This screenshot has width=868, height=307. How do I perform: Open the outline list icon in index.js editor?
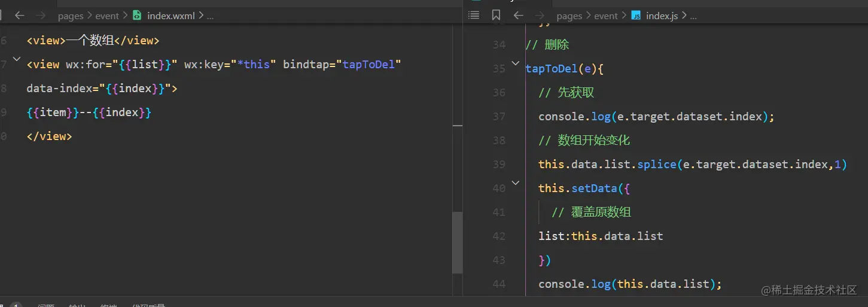[474, 16]
